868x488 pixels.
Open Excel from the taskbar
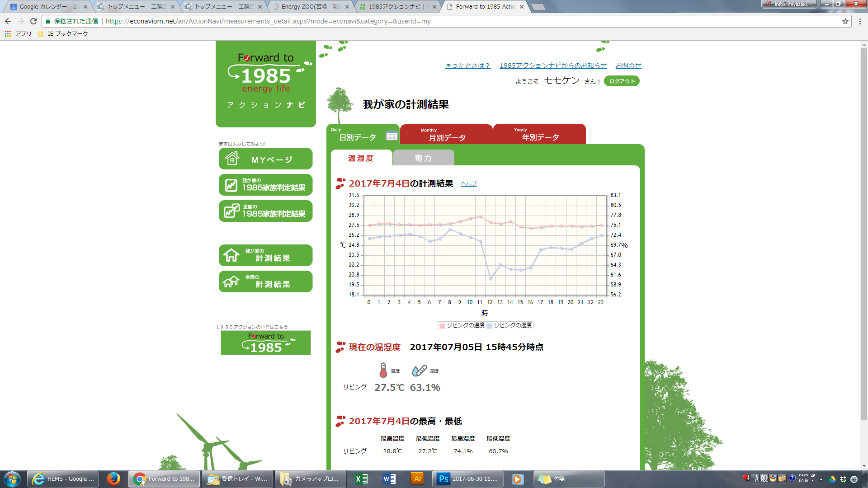pos(361,479)
